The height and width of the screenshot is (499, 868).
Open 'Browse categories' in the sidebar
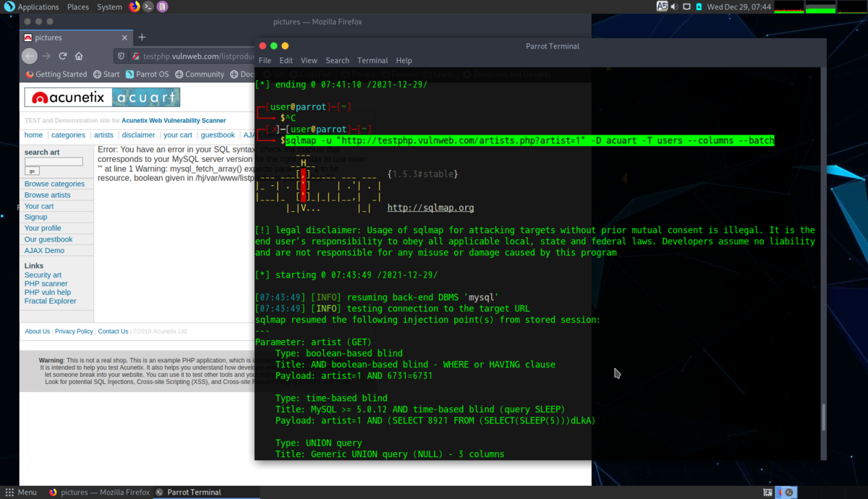coord(54,184)
